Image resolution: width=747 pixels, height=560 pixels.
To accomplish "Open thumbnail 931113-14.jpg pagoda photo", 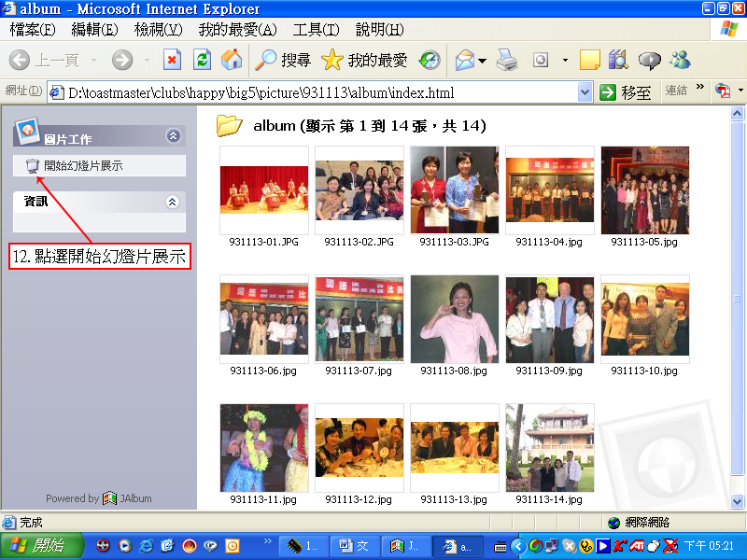I will (x=549, y=447).
